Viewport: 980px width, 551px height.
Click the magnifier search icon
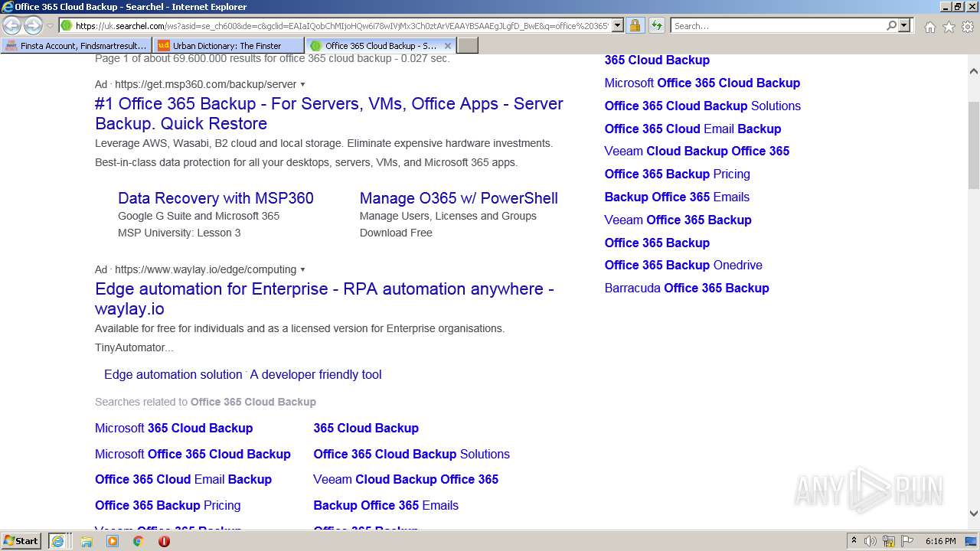point(891,25)
